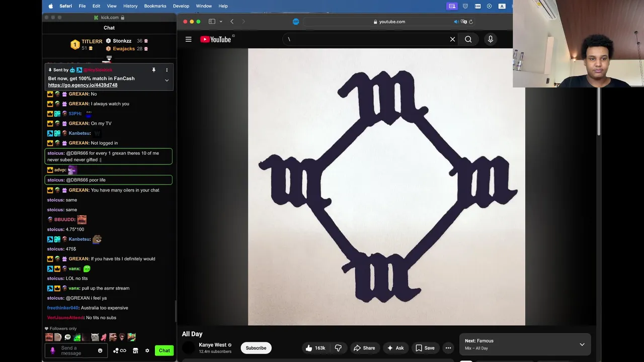Image resolution: width=644 pixels, height=362 pixels.
Task: Open pinned message three-dot options
Action: click(x=167, y=70)
